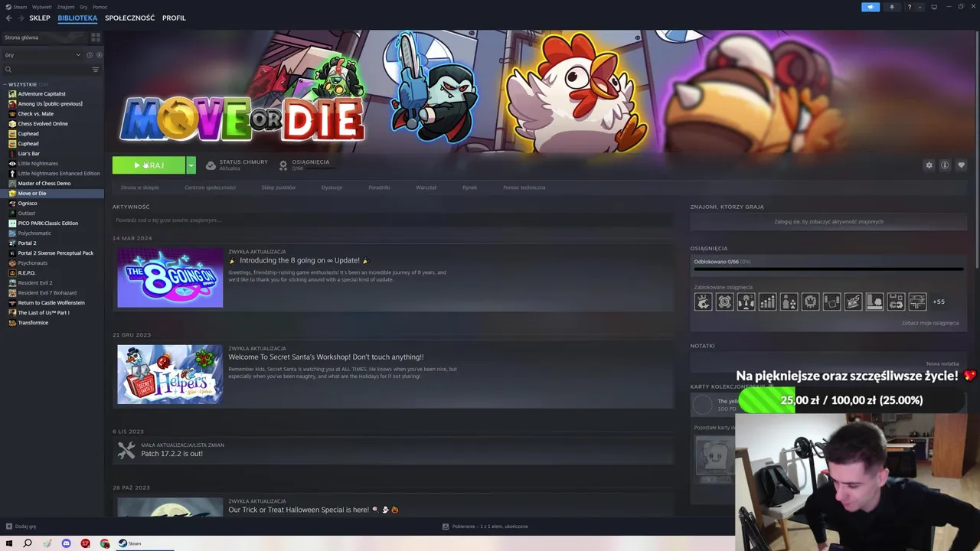Select Resident Evil 7 Biohazard

(x=47, y=293)
